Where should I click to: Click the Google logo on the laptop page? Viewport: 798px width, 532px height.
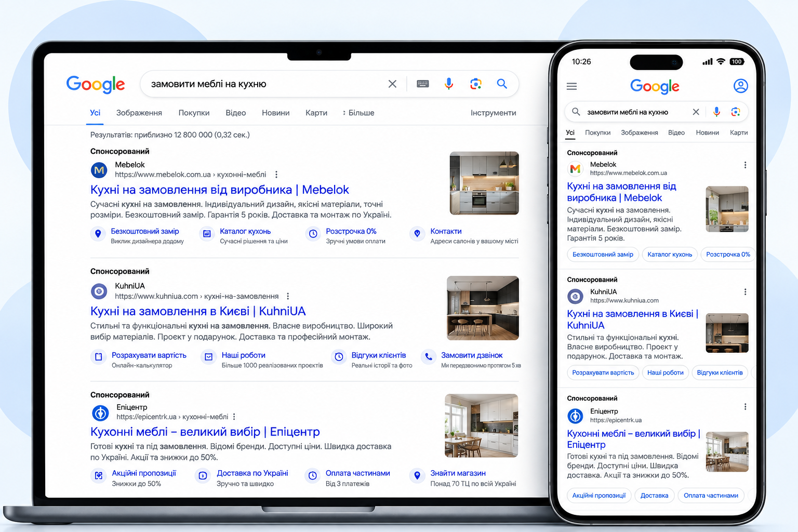point(96,84)
